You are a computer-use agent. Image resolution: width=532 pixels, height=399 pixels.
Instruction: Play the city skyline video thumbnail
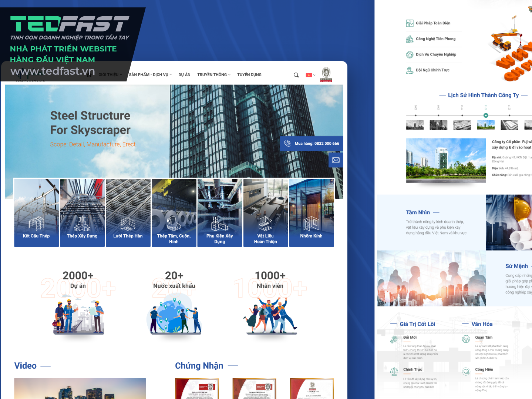pos(80,388)
